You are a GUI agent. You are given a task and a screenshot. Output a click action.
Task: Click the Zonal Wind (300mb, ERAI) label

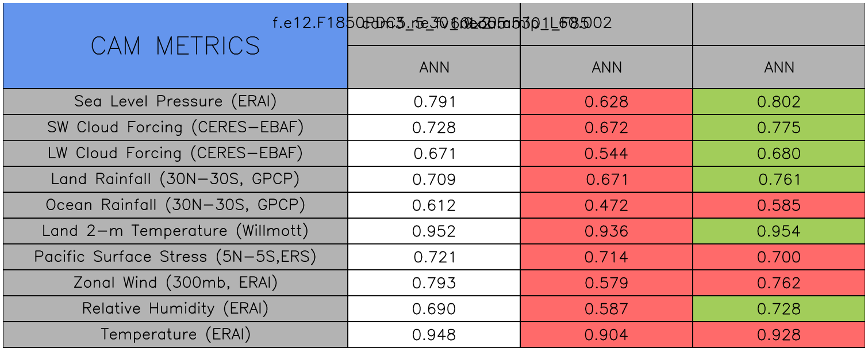coord(175,283)
